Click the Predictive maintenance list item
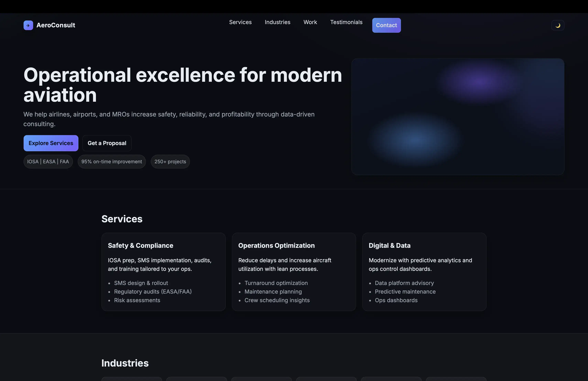588x381 pixels. click(405, 292)
